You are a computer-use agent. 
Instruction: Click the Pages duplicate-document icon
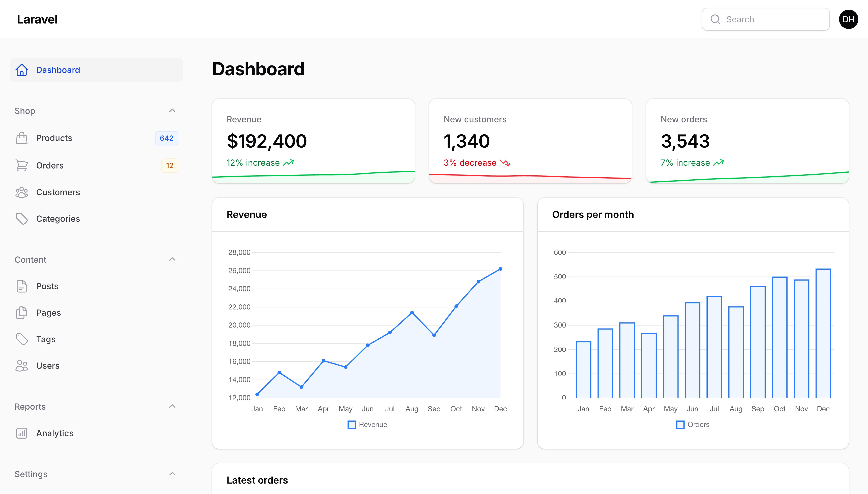22,313
